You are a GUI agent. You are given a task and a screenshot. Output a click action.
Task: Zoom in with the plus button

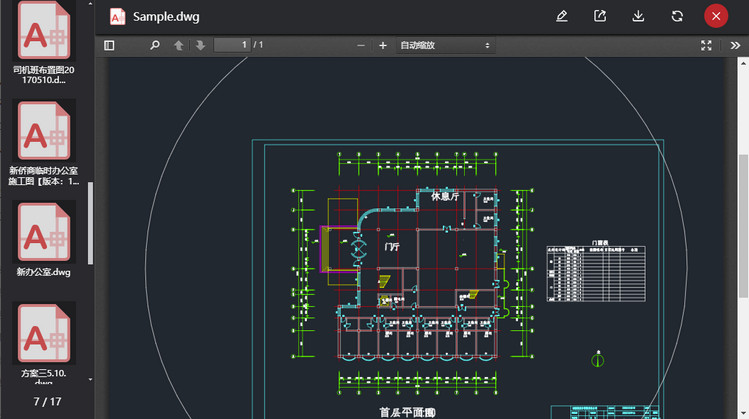point(382,45)
